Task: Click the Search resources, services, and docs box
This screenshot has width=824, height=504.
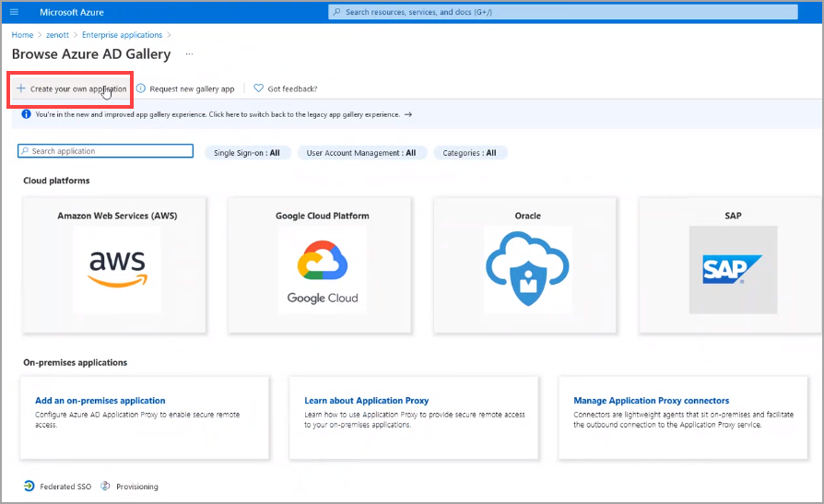Action: click(563, 12)
